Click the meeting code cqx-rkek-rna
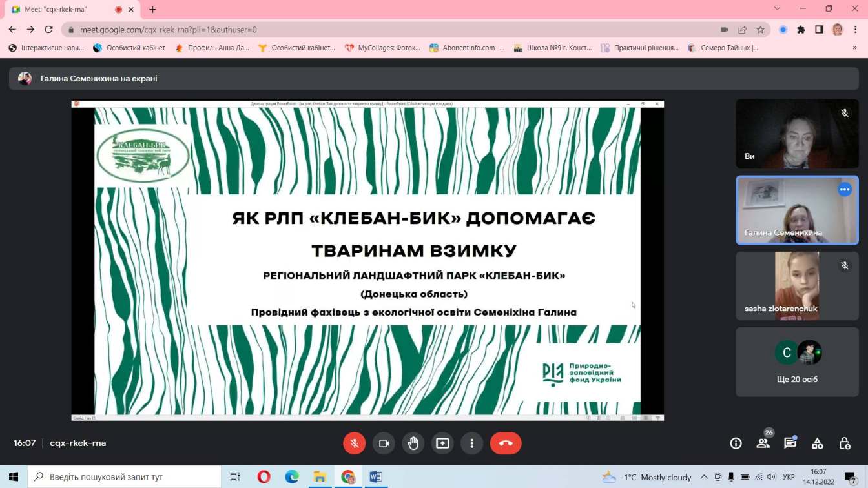Image resolution: width=868 pixels, height=488 pixels. click(77, 443)
